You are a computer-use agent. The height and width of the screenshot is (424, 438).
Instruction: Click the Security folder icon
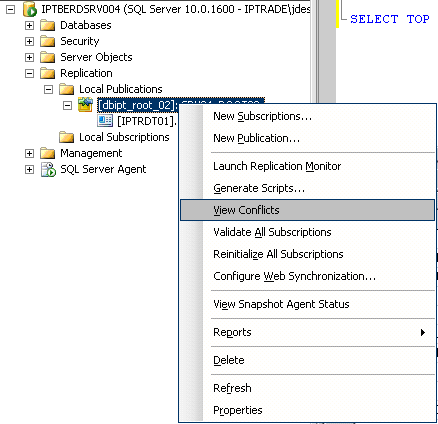point(47,41)
